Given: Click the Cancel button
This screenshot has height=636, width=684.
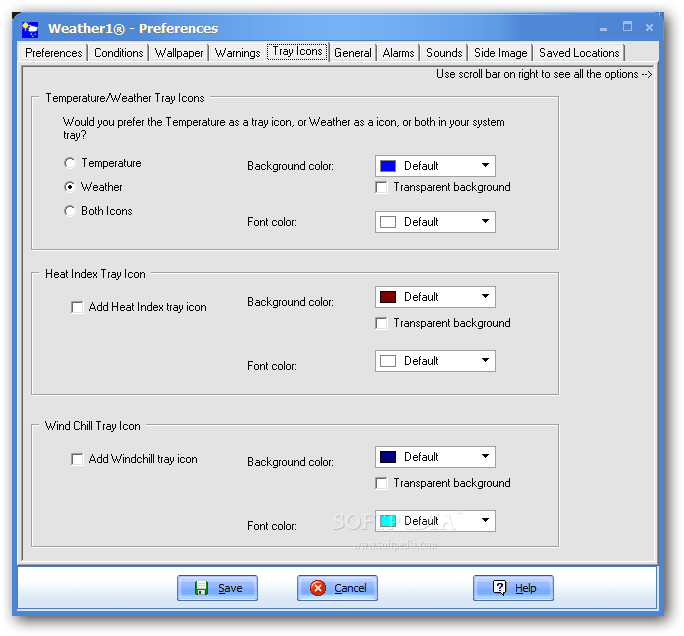Looking at the screenshot, I should point(337,588).
